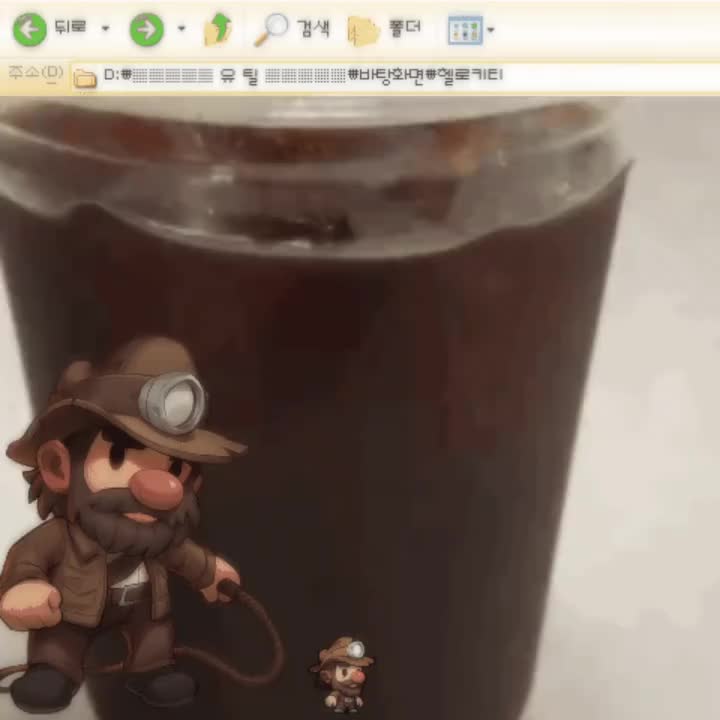The height and width of the screenshot is (720, 720).
Task: Click the green Back arrow icon
Action: tap(29, 29)
